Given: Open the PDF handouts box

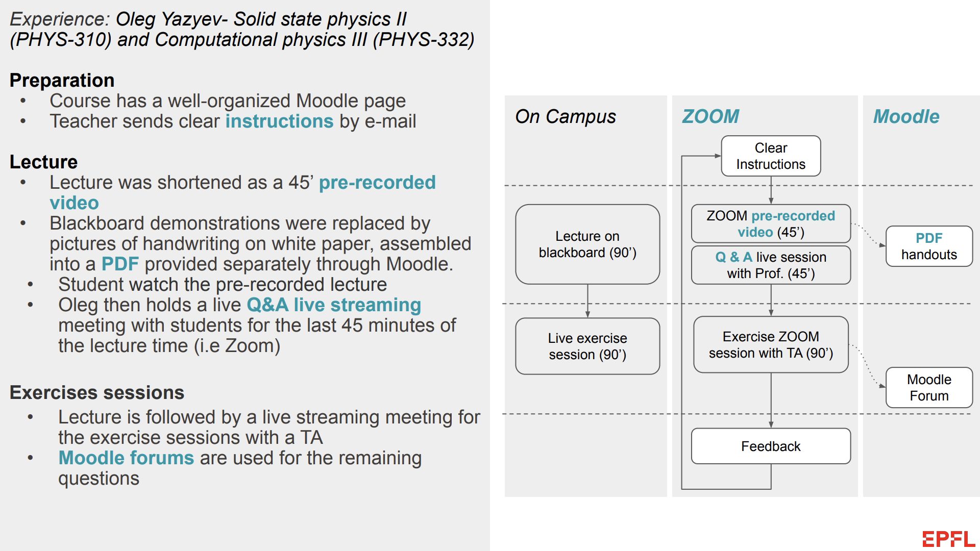Looking at the screenshot, I should (929, 246).
